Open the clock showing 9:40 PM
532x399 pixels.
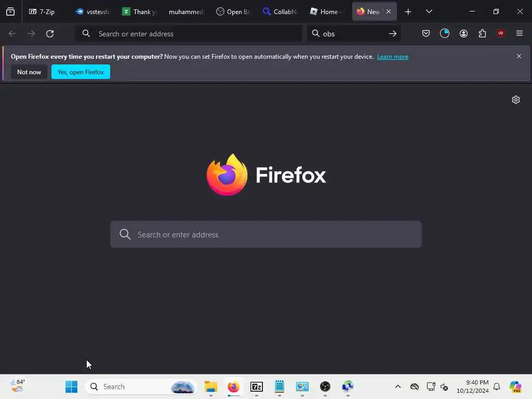click(472, 387)
